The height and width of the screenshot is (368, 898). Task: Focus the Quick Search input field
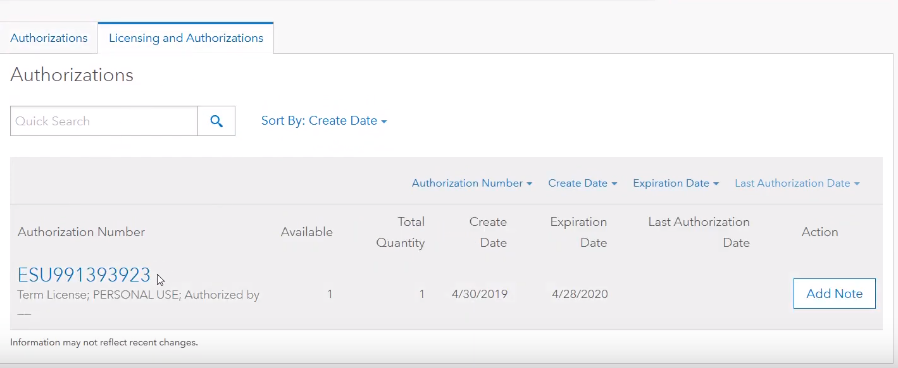pos(104,121)
